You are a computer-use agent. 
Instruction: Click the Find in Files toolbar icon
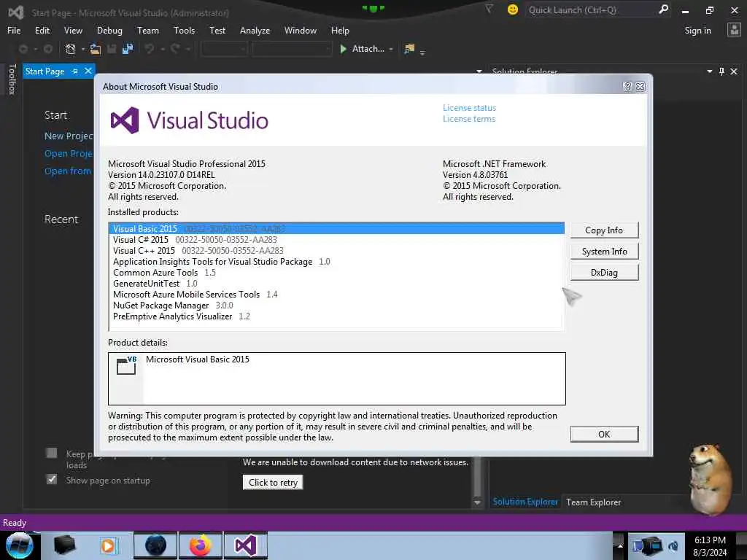point(409,49)
